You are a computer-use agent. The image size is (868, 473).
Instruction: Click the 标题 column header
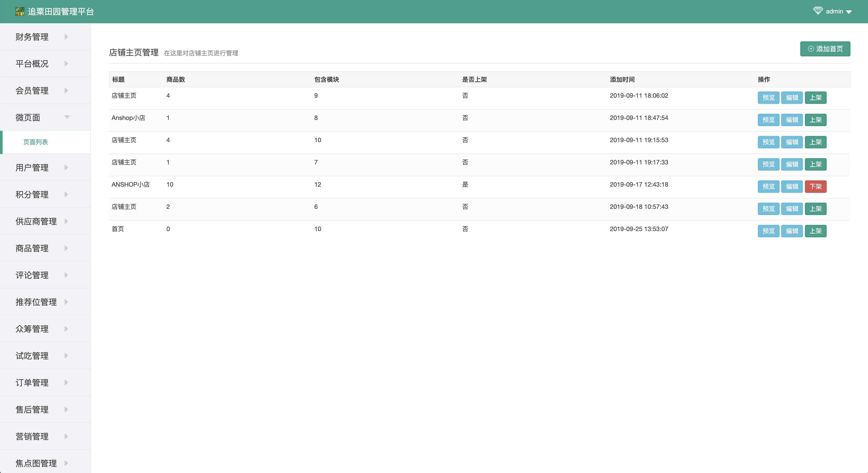coord(118,80)
